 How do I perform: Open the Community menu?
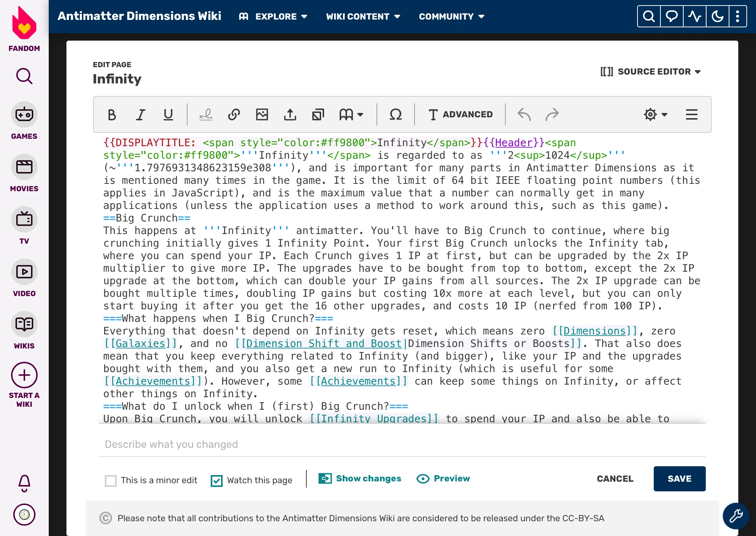pos(451,17)
